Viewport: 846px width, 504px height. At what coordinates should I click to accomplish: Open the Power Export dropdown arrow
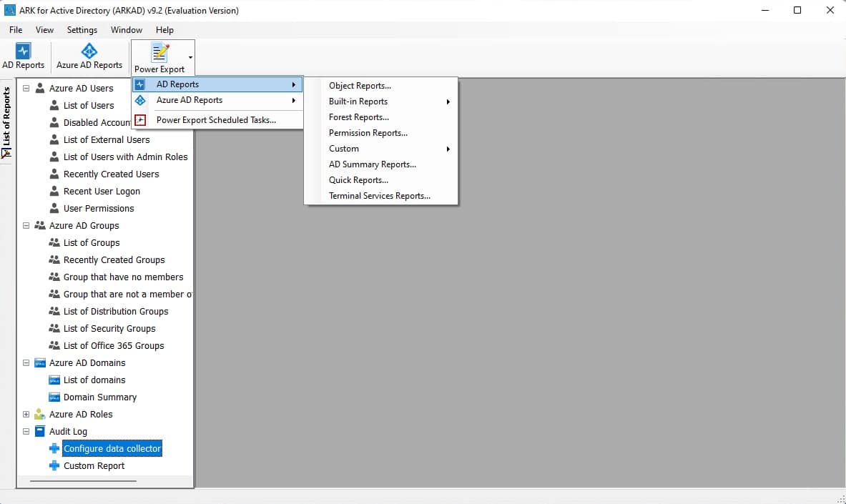190,57
